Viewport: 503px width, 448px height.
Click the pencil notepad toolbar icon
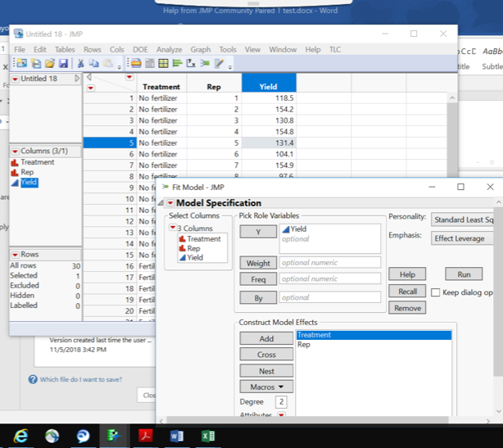pyautogui.click(x=219, y=63)
